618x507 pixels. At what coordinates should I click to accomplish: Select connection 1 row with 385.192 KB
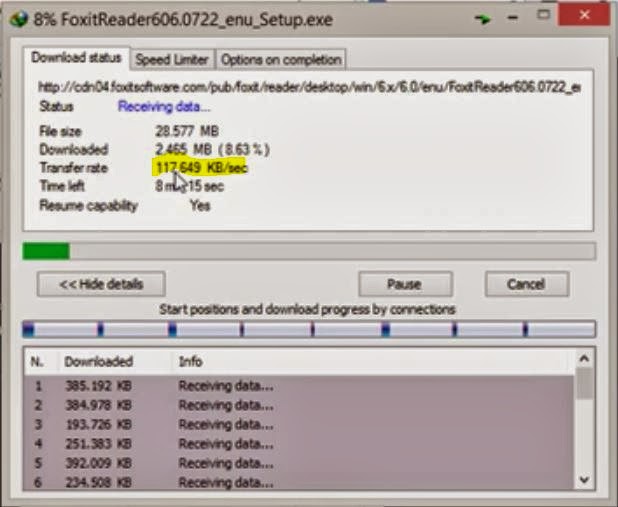coord(300,386)
